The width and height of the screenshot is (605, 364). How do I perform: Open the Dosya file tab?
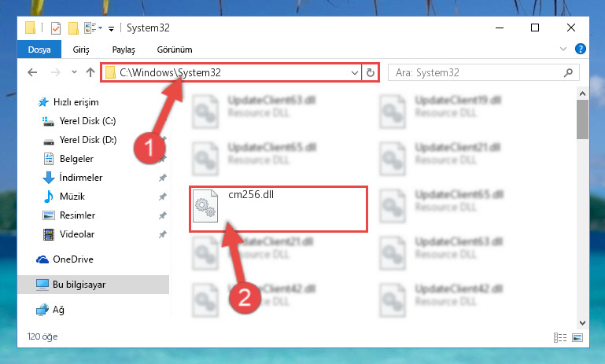39,50
